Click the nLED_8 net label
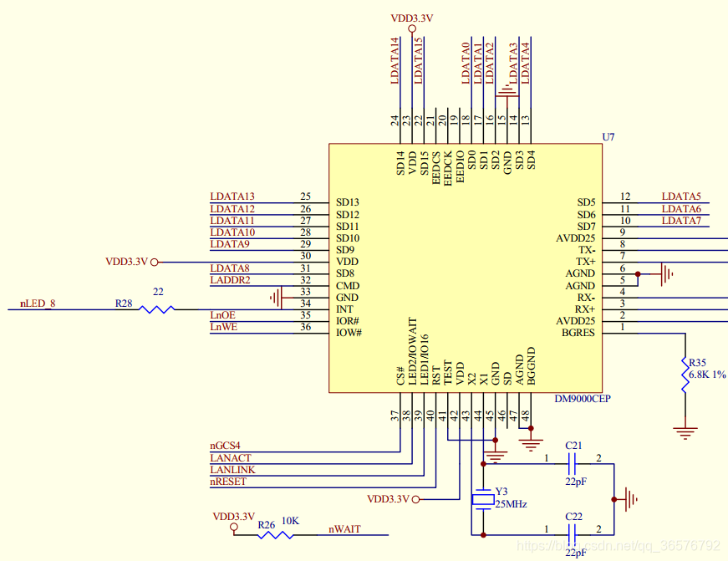 click(x=38, y=303)
